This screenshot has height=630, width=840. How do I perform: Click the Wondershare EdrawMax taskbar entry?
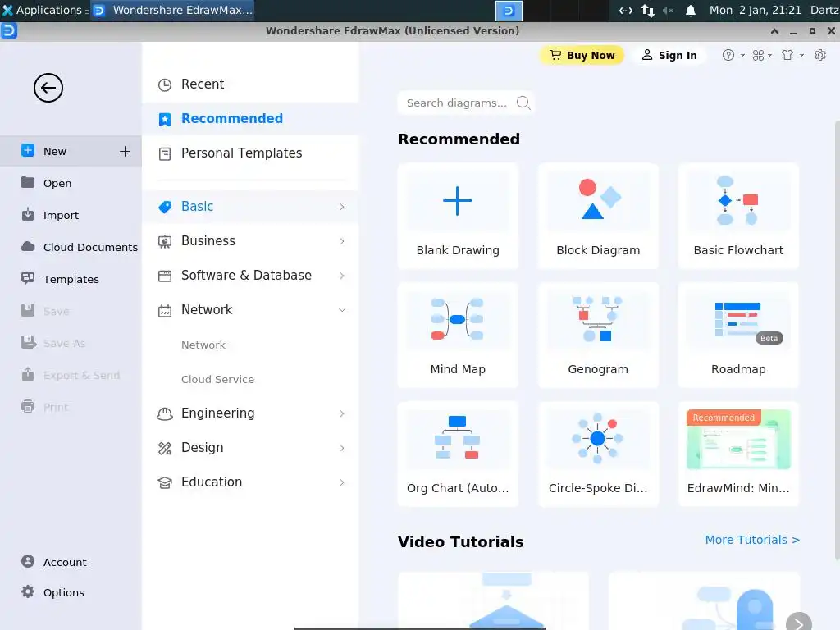172,10
